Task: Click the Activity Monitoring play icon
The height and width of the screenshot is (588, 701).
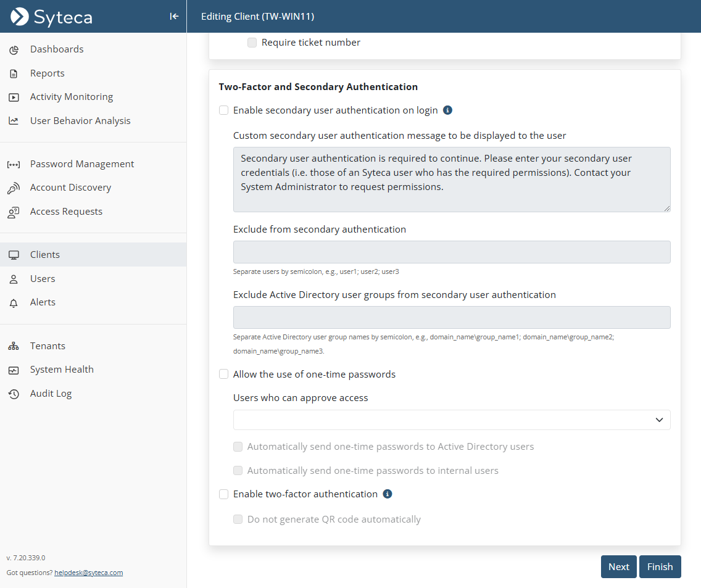Action: [x=14, y=97]
